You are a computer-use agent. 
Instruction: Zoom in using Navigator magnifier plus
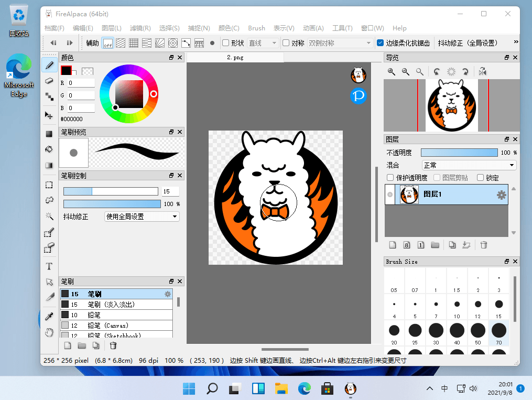(x=391, y=72)
